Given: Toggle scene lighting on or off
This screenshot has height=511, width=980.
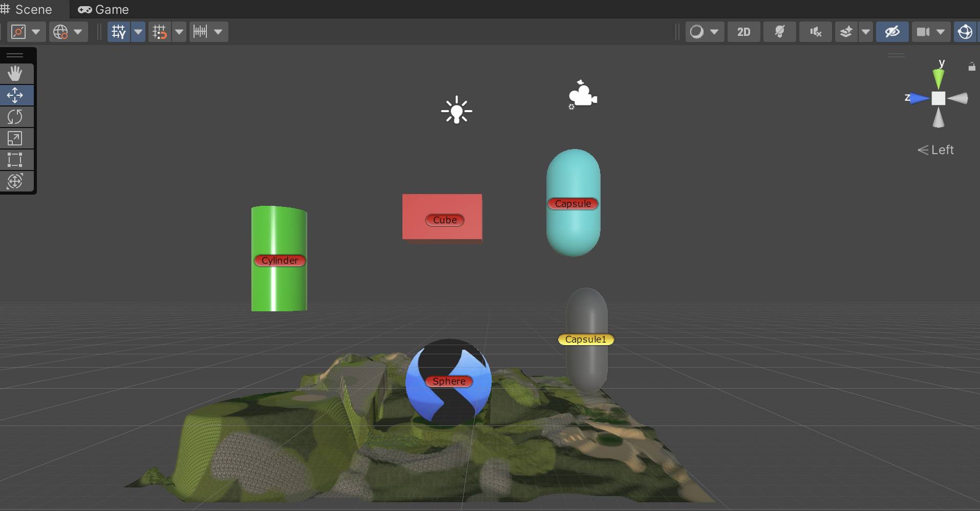Looking at the screenshot, I should [779, 31].
